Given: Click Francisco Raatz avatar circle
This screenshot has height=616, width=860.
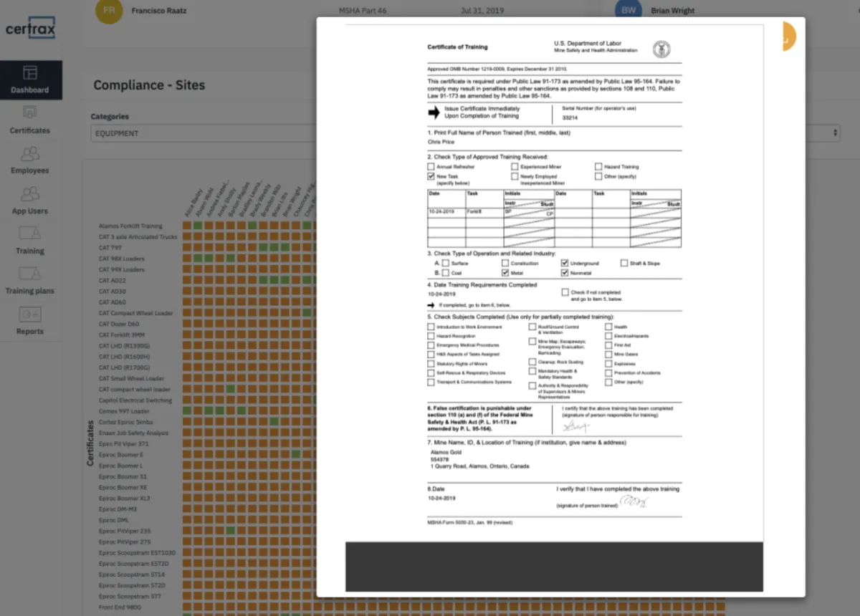Looking at the screenshot, I should coord(108,11).
